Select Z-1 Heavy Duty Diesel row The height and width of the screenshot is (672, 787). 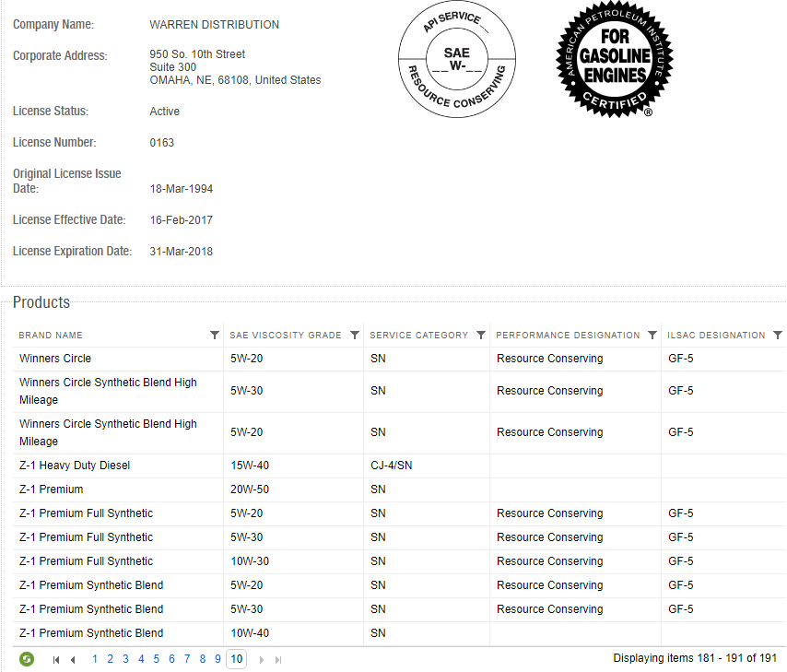(x=400, y=466)
